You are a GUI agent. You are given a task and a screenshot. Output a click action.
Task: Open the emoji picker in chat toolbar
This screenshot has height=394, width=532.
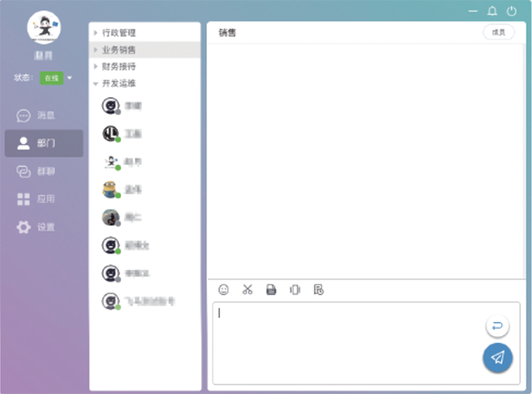coord(223,289)
